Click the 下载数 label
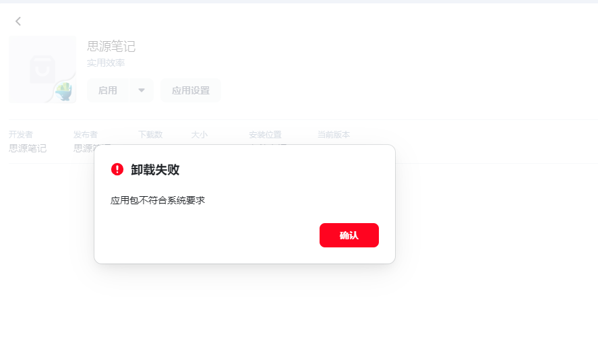 tap(150, 135)
